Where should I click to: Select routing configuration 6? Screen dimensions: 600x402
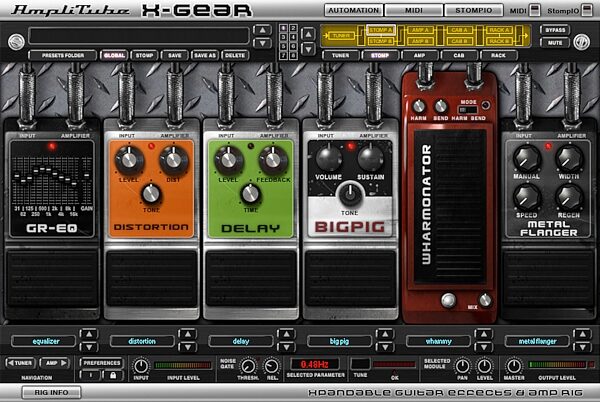(293, 47)
